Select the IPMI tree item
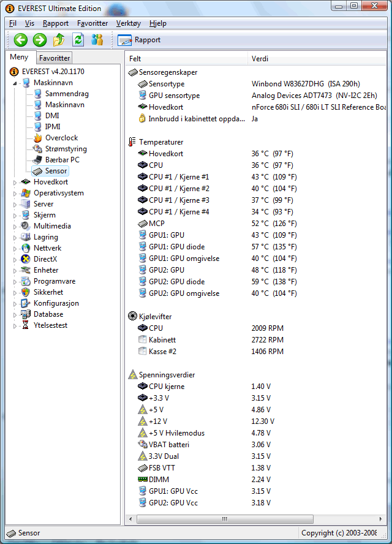Viewport: 392px width, 544px height. (x=53, y=127)
